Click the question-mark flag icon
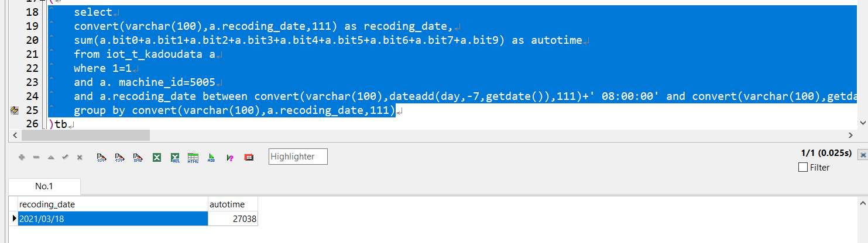 (x=230, y=157)
